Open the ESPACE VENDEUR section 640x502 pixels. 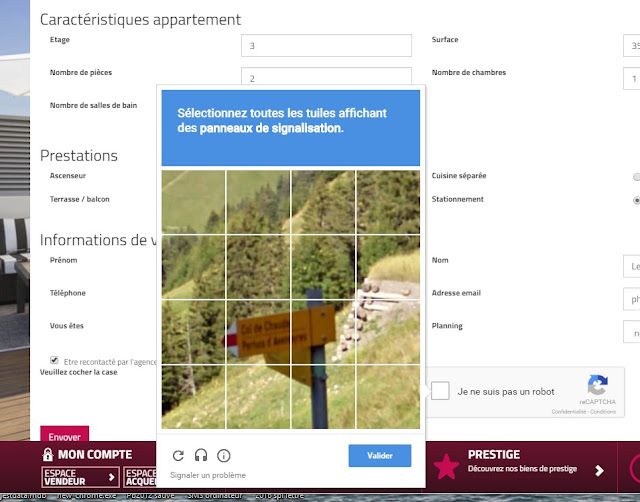click(80, 477)
